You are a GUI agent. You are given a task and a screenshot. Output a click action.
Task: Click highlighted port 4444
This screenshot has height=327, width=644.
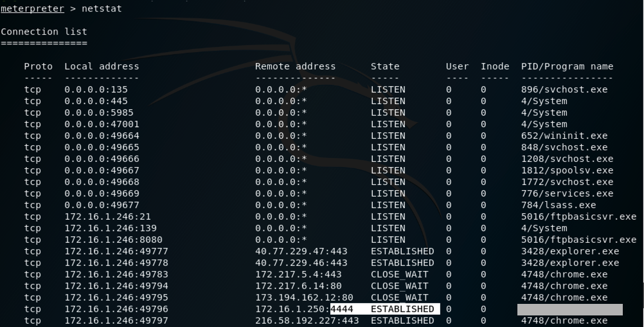pos(342,309)
